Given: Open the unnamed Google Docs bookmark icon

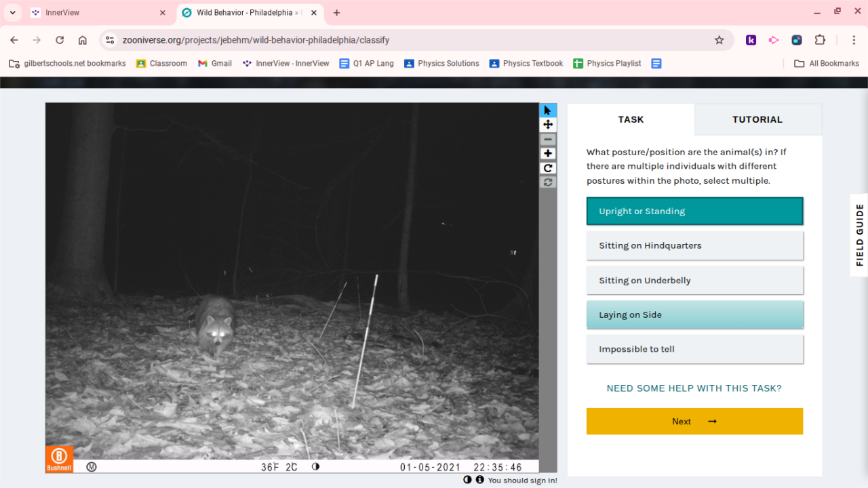Looking at the screenshot, I should [x=656, y=64].
